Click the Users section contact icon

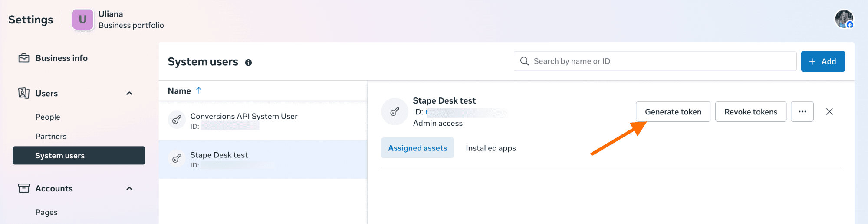tap(24, 93)
